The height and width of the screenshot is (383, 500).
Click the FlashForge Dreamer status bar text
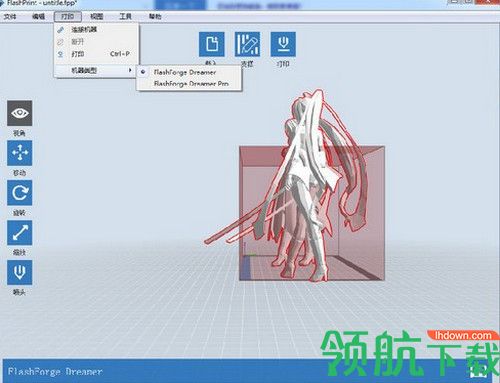55,371
